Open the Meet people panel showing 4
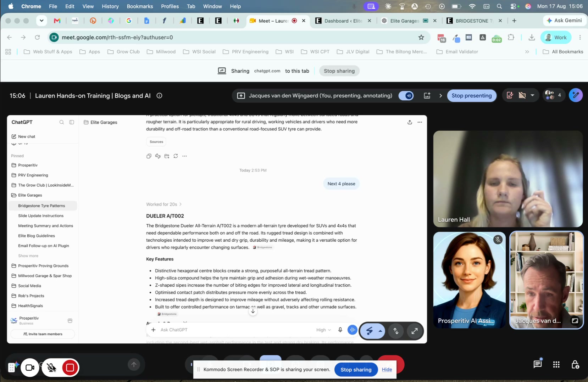 point(554,95)
